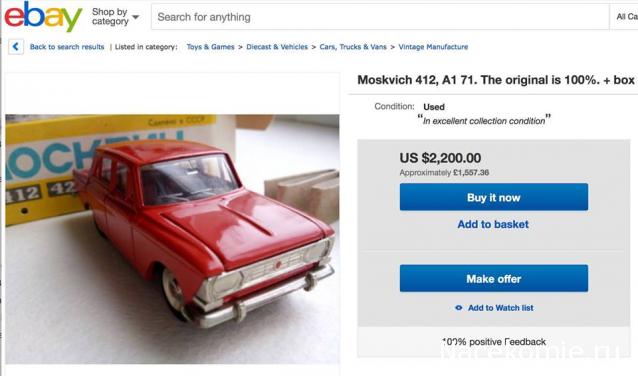This screenshot has height=376, width=638.
Task: Click the eye icon beside Add to Watch list
Action: click(459, 308)
